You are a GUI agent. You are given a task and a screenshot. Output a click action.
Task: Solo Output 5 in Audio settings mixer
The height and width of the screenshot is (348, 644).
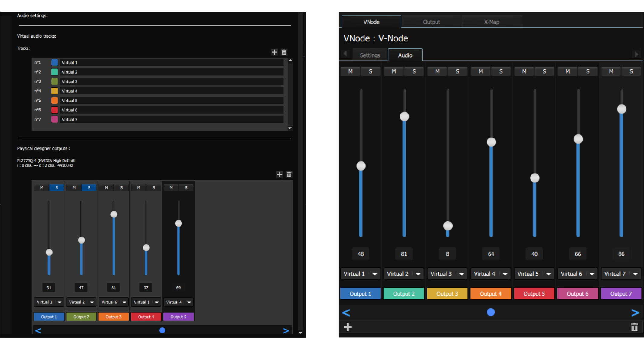point(186,187)
